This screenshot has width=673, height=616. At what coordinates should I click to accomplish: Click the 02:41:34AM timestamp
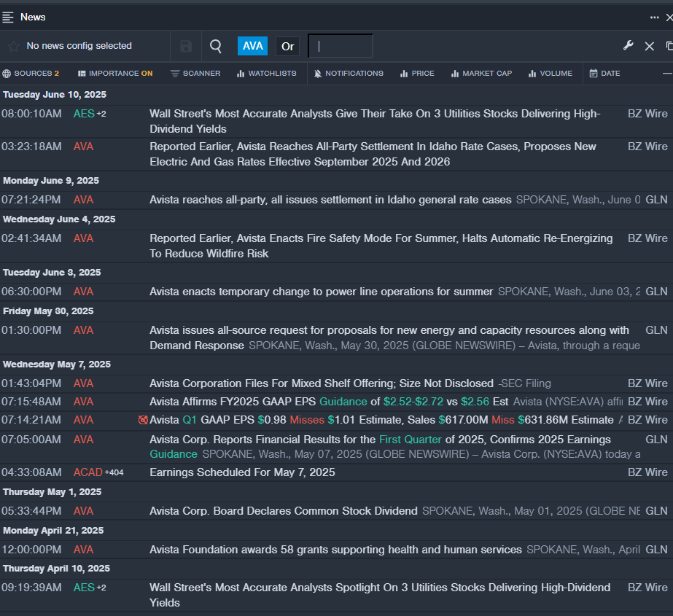[x=31, y=238]
